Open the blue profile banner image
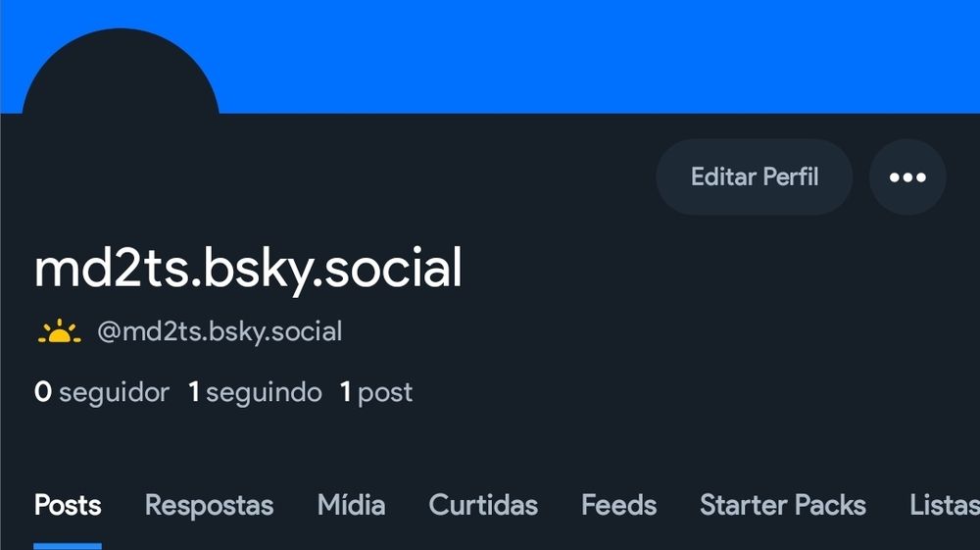Viewport: 980px width, 550px height. [x=490, y=56]
